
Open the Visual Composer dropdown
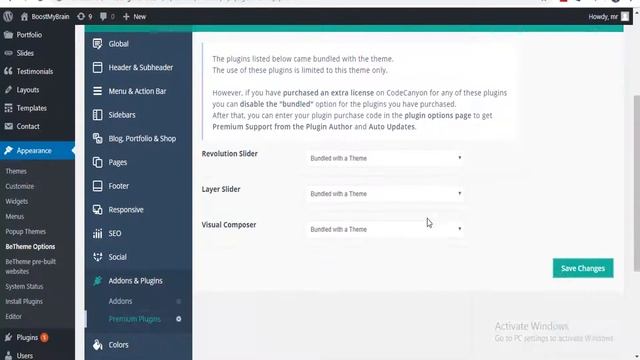click(x=385, y=229)
